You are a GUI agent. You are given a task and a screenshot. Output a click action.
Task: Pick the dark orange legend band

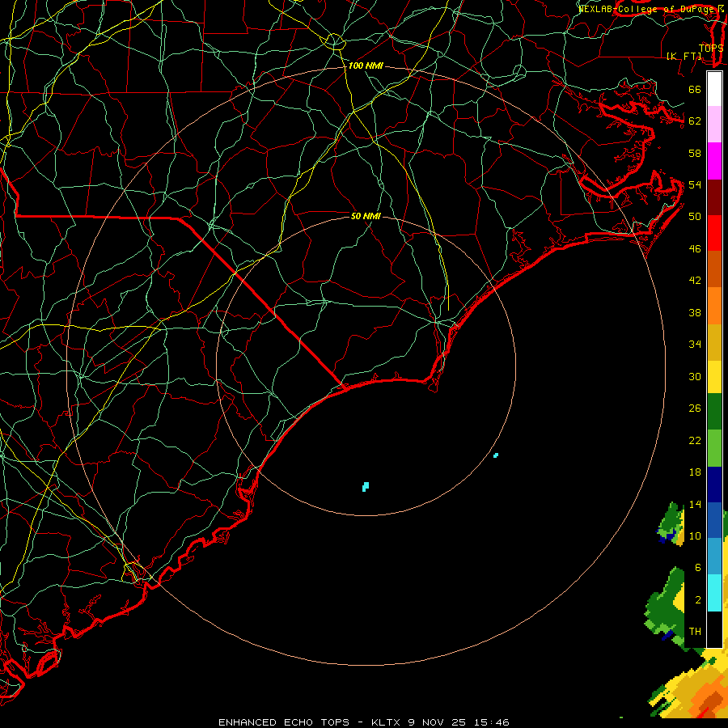click(x=714, y=269)
